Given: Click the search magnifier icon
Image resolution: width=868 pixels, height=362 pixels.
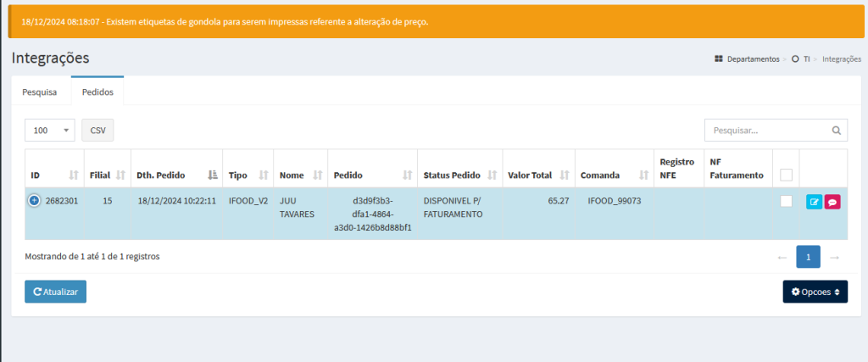Looking at the screenshot, I should tap(836, 131).
